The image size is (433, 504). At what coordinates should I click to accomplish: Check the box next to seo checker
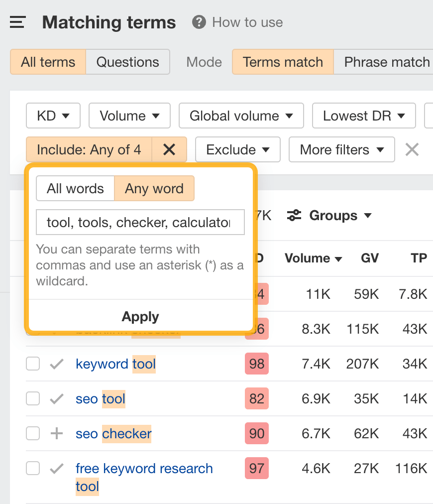(x=32, y=433)
